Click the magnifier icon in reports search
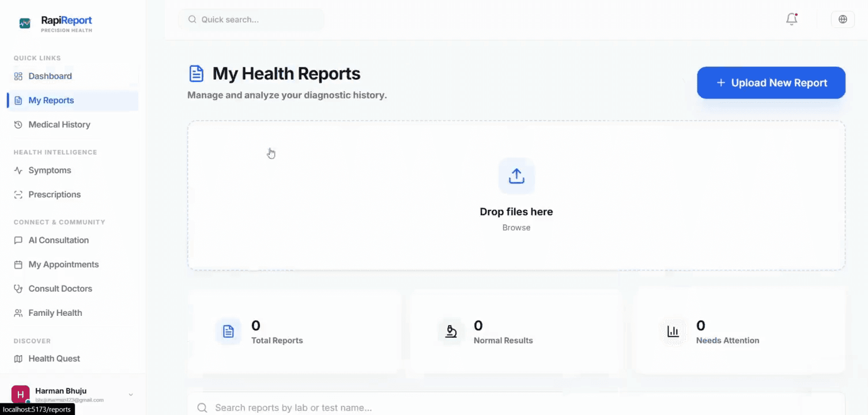This screenshot has height=415, width=868. click(x=202, y=408)
